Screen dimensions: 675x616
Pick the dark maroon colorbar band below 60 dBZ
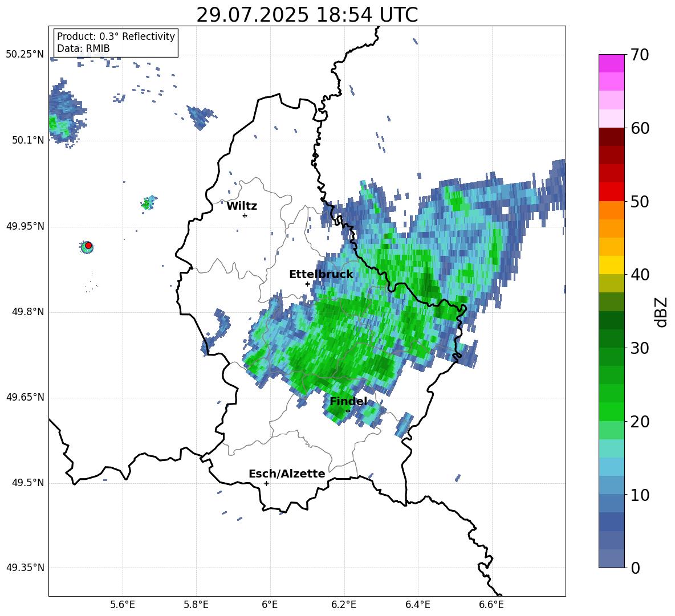click(612, 137)
